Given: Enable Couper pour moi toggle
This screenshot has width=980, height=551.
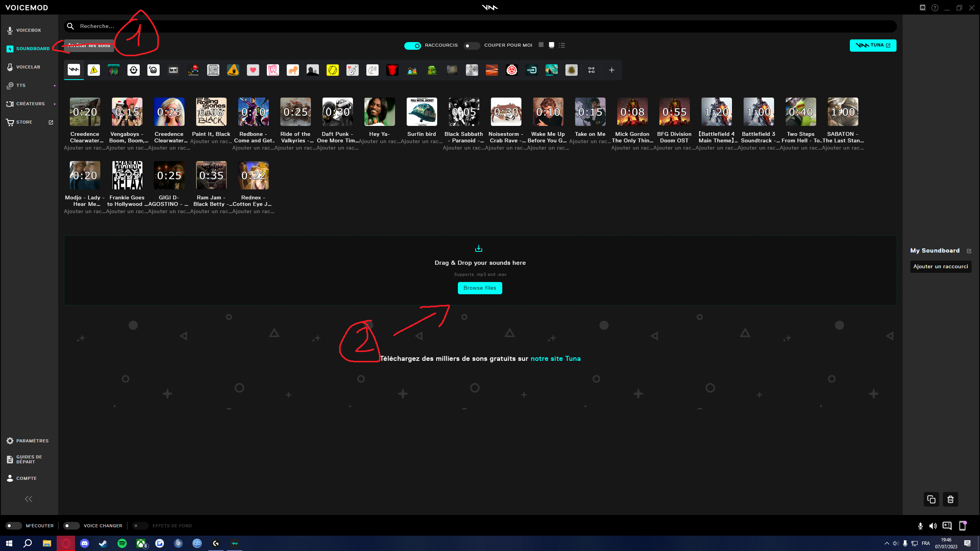Looking at the screenshot, I should coord(472,46).
